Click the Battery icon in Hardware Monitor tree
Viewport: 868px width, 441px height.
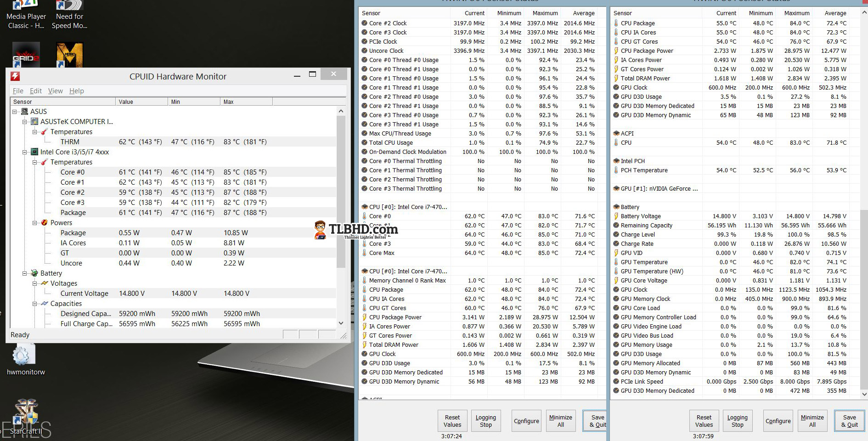click(34, 273)
